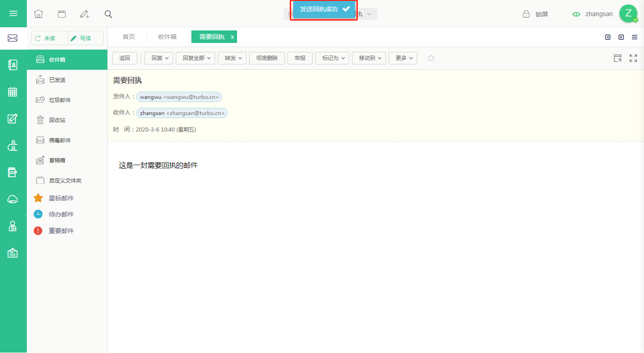Open the cloud drive sidebar icon
The height and width of the screenshot is (353, 644).
click(x=13, y=199)
